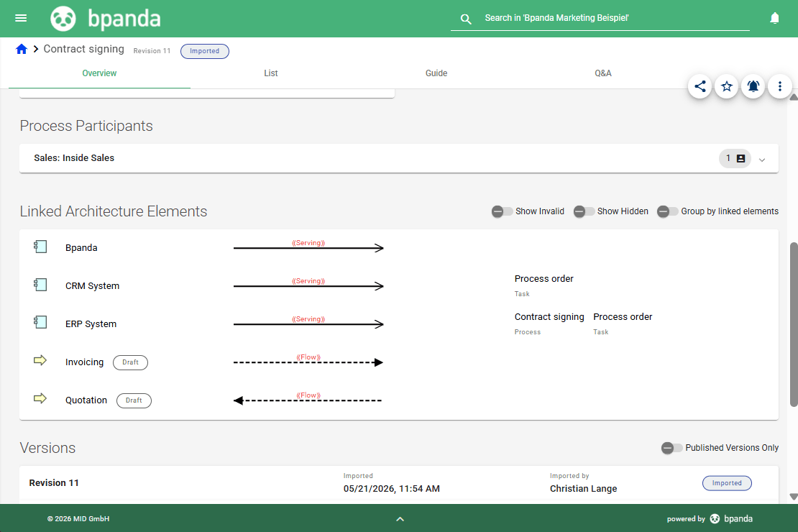Viewport: 798px width, 532px height.
Task: Click the subscribe bell round button
Action: point(753,86)
